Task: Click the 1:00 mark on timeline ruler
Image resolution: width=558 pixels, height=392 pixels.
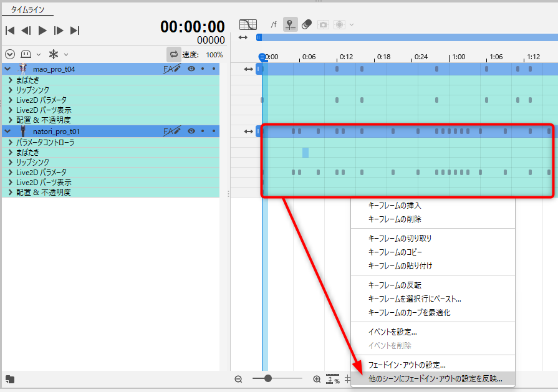Action: [458, 57]
